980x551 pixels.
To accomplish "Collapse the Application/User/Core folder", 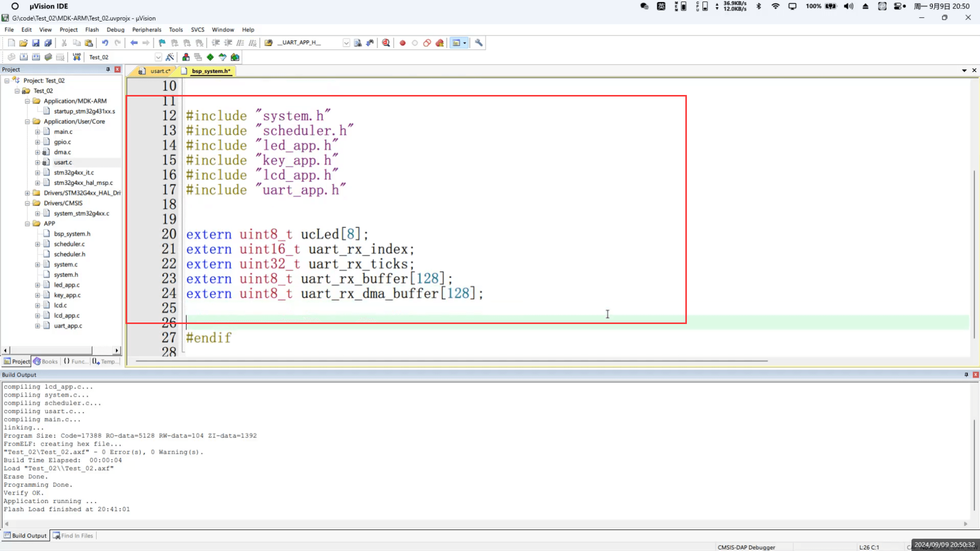I will click(x=28, y=121).
